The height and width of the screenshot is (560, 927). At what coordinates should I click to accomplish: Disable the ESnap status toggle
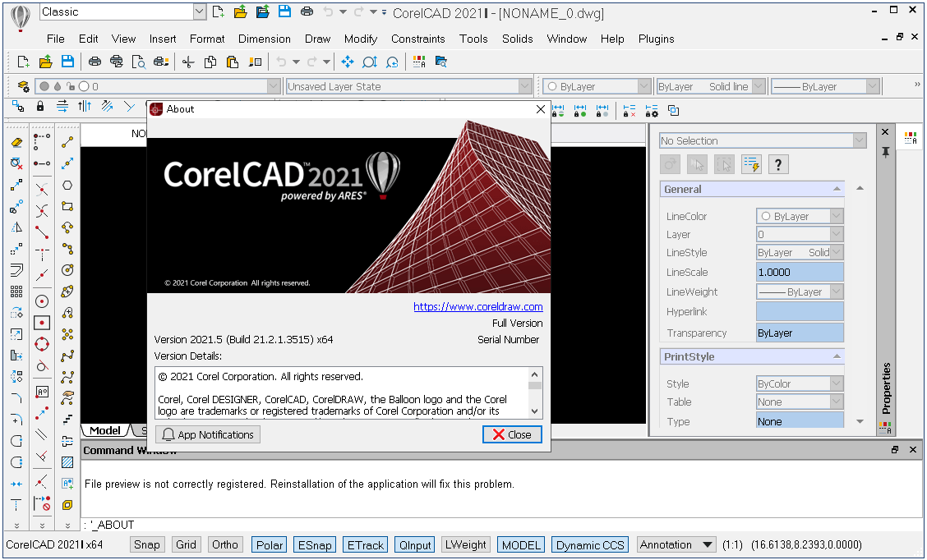click(x=315, y=544)
